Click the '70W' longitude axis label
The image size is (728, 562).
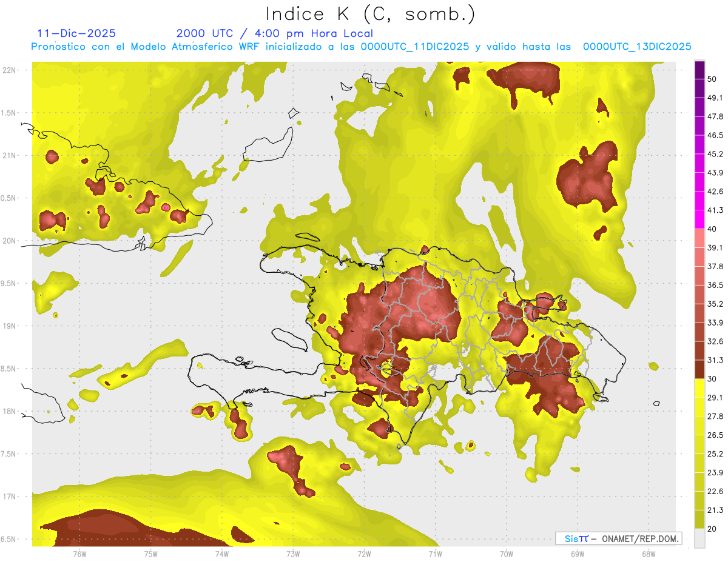507,554
